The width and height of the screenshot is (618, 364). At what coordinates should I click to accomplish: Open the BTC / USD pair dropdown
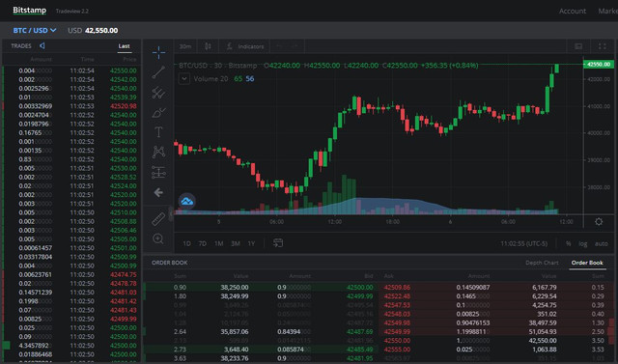point(35,30)
